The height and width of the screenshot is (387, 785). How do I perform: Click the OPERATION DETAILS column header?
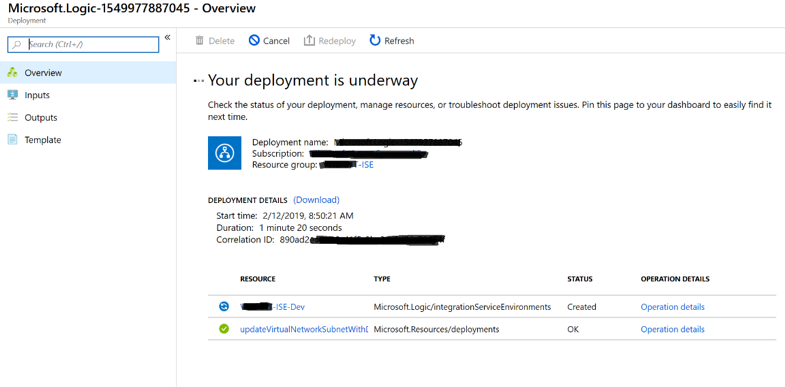[x=675, y=279]
